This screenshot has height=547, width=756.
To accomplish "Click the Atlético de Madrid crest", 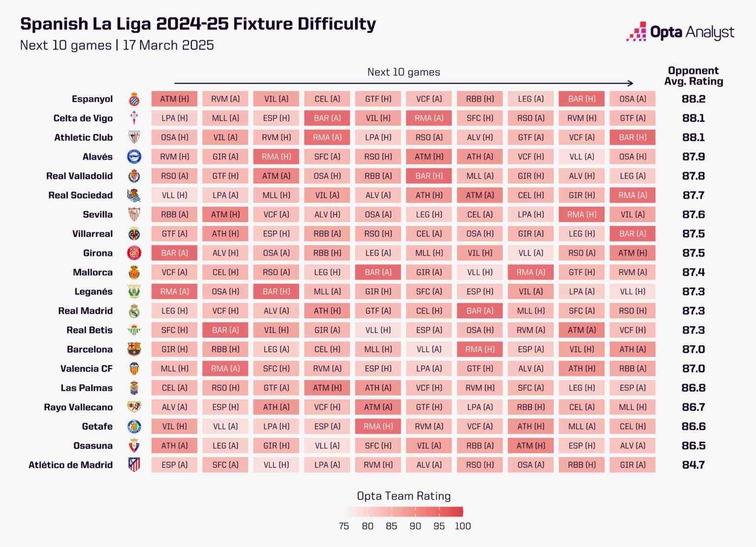I will 134,465.
